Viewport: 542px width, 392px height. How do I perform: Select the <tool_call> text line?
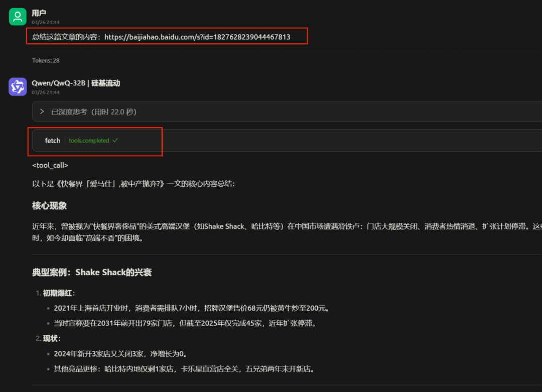pos(50,165)
